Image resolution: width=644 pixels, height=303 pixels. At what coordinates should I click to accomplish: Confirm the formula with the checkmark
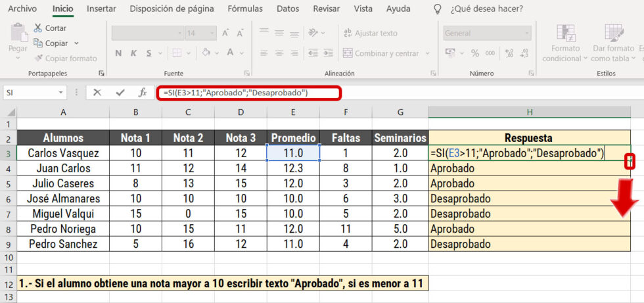pyautogui.click(x=120, y=93)
